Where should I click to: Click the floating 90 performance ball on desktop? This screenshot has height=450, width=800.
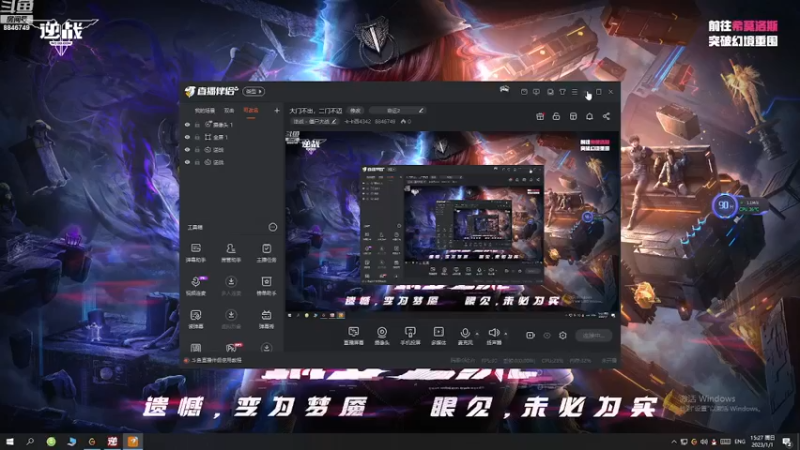724,206
